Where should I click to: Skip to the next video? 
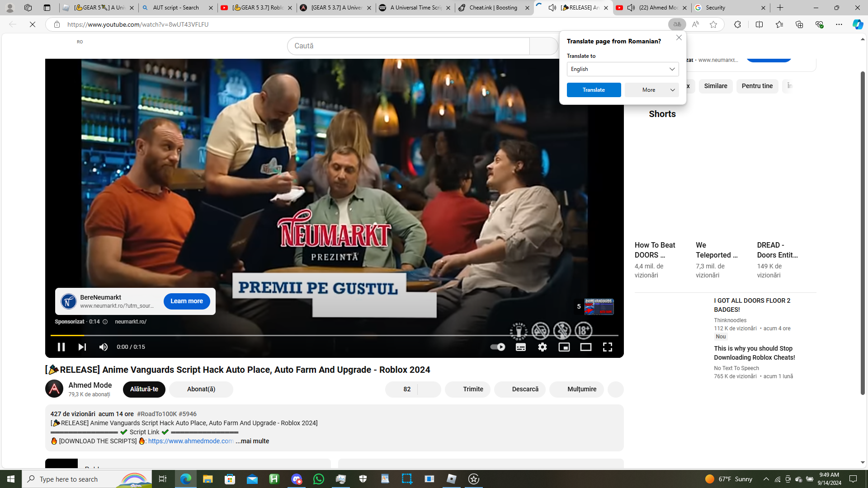click(x=82, y=347)
